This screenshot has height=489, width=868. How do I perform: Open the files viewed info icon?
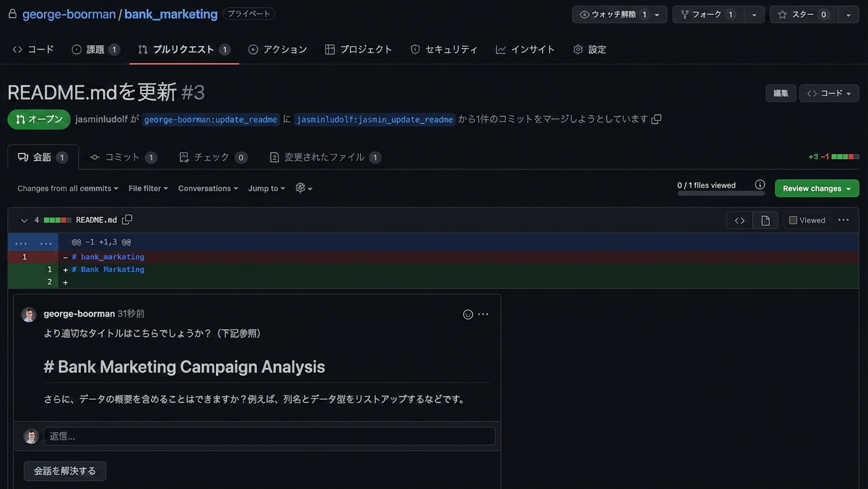click(x=760, y=185)
